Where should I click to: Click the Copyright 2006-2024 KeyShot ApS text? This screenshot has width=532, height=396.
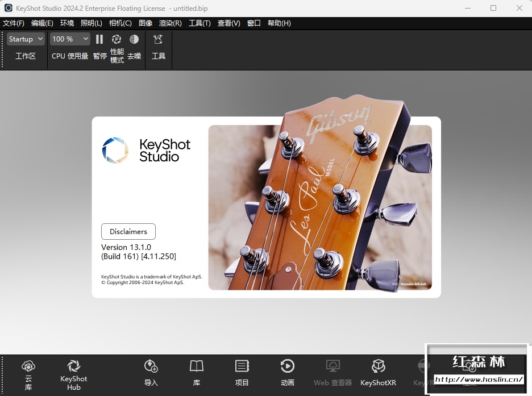point(143,282)
